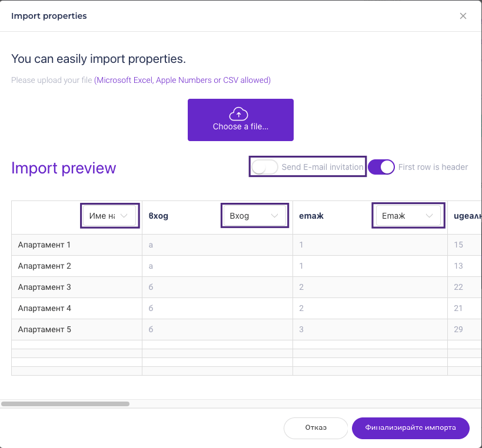Click the Отказ cancel button
This screenshot has width=482, height=448.
click(315, 428)
